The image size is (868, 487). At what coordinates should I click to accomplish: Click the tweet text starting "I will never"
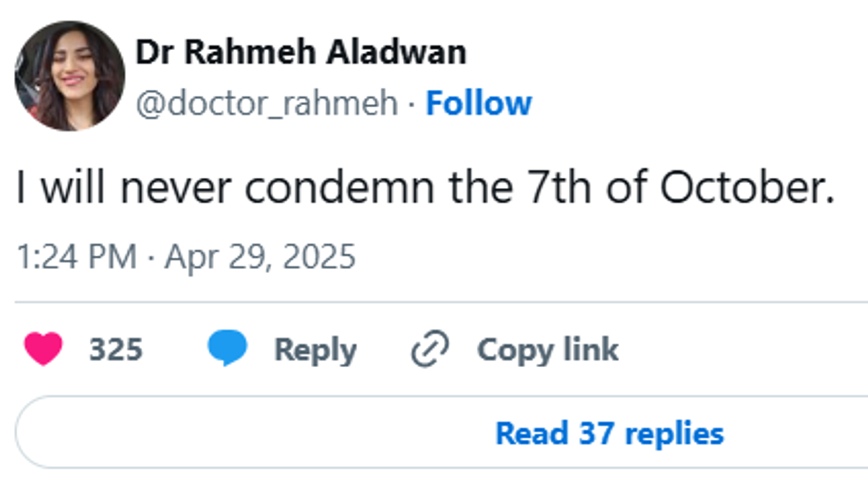(425, 188)
